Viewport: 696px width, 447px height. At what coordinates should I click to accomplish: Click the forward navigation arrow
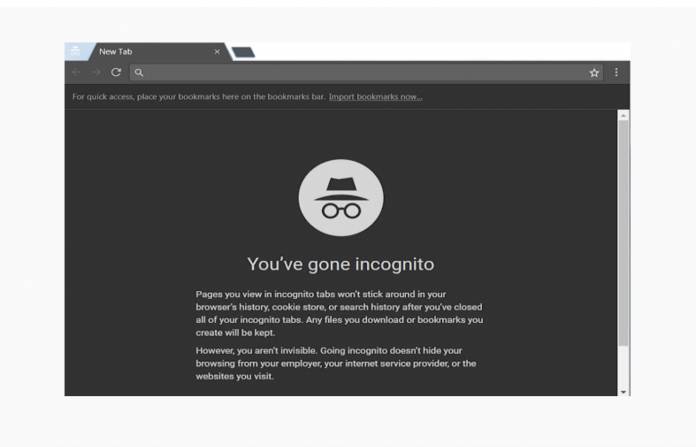pyautogui.click(x=95, y=72)
